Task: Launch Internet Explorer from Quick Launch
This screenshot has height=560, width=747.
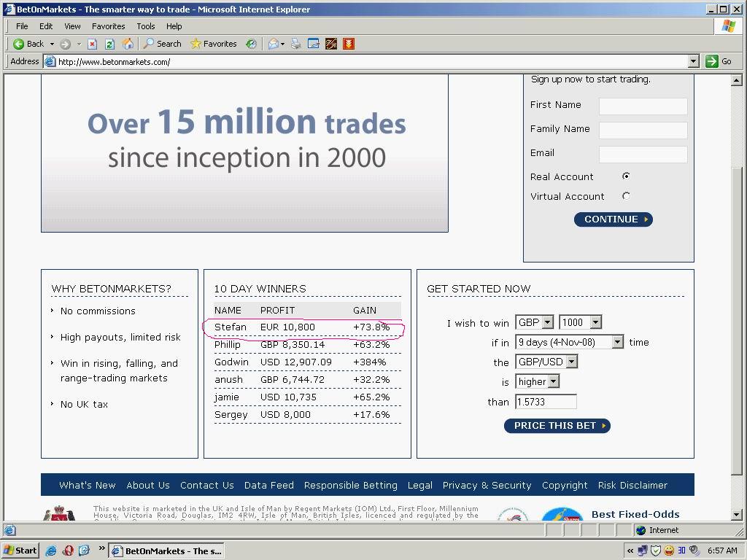Action: pyautogui.click(x=51, y=551)
